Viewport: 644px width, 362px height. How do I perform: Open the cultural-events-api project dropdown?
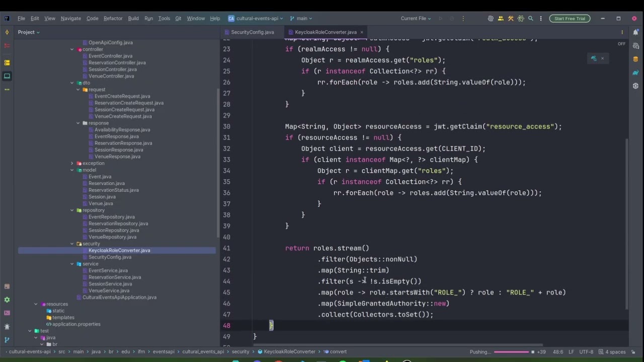coord(256,19)
